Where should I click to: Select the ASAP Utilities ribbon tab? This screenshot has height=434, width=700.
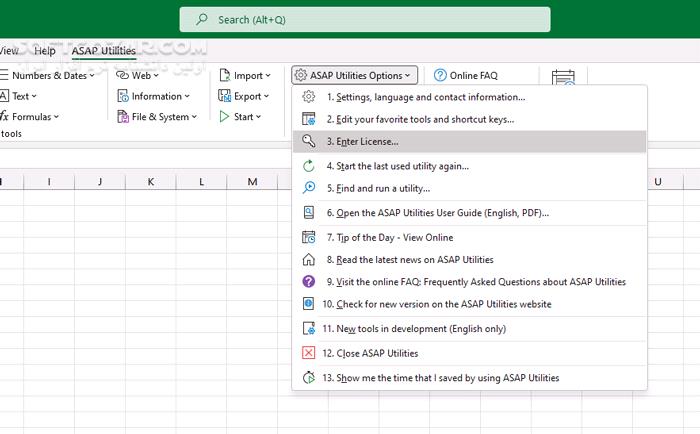[x=104, y=51]
